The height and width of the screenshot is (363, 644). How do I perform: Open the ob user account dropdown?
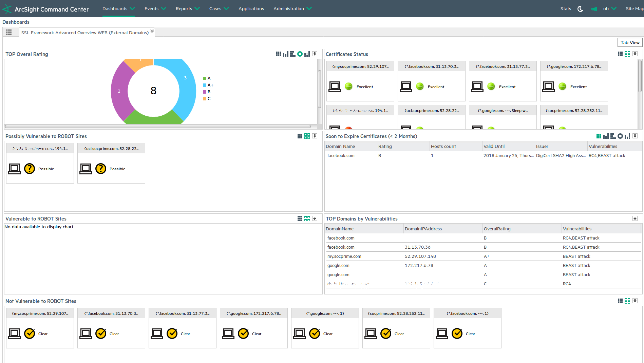609,9
